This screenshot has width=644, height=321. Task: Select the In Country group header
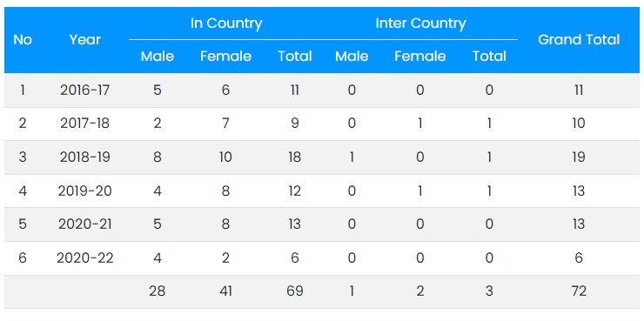click(226, 23)
